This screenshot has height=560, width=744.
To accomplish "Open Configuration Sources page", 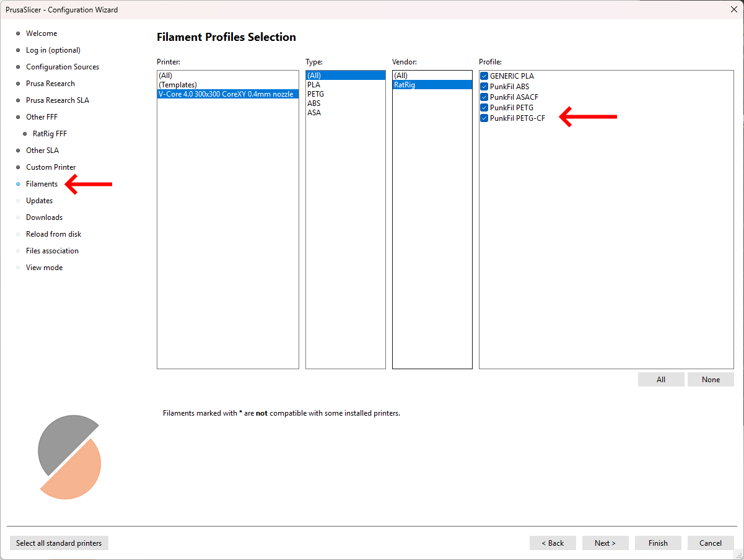I will [x=63, y=67].
